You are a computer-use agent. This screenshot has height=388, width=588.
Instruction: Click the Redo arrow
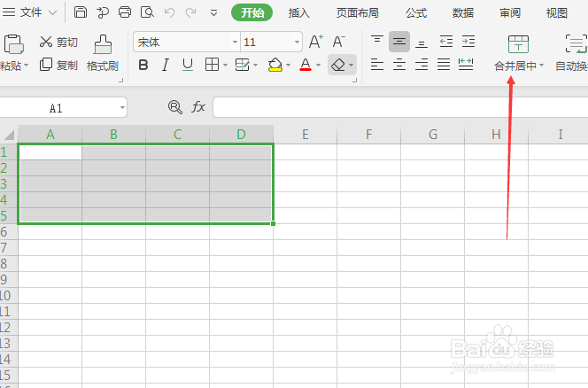tap(191, 12)
